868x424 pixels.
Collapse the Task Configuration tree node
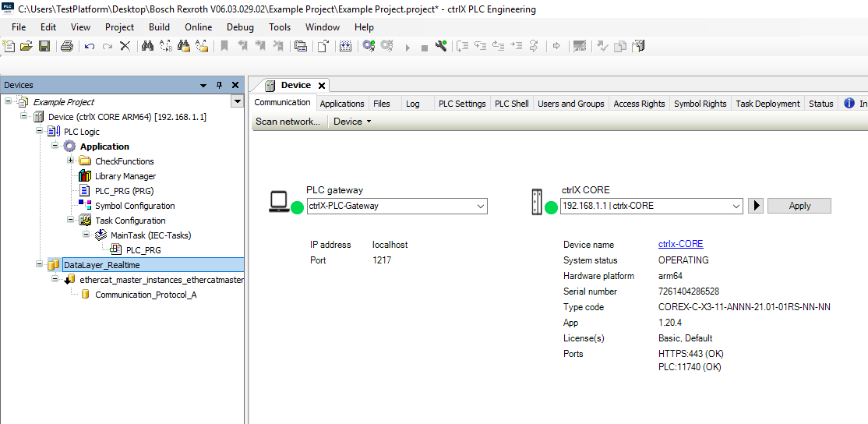tap(71, 221)
